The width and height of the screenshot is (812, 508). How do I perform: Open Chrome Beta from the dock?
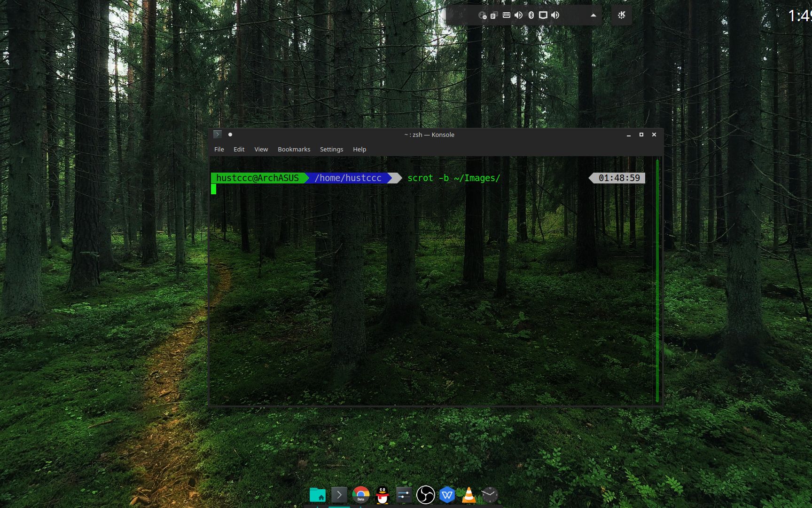tap(361, 495)
